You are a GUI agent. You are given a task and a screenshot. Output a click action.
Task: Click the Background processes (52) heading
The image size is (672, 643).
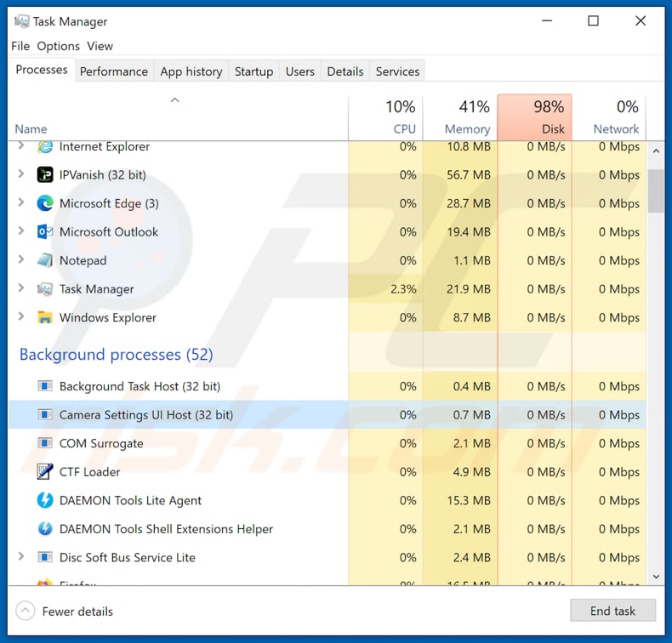point(117,355)
